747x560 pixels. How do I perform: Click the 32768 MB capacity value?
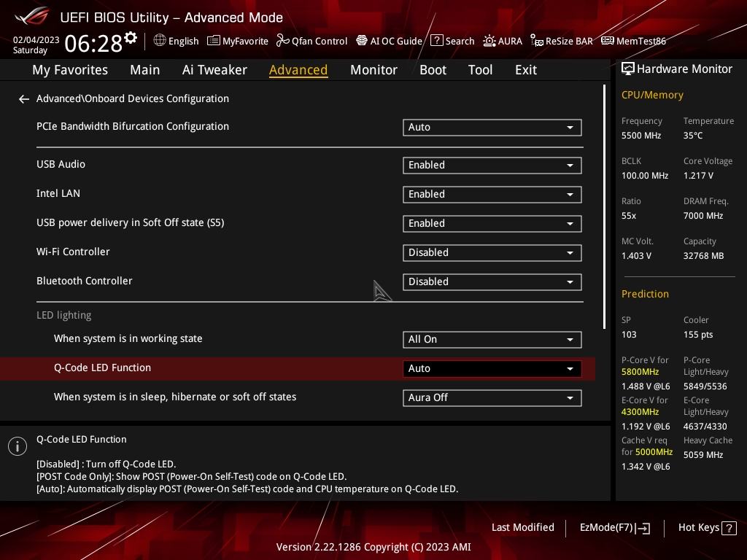tap(703, 256)
